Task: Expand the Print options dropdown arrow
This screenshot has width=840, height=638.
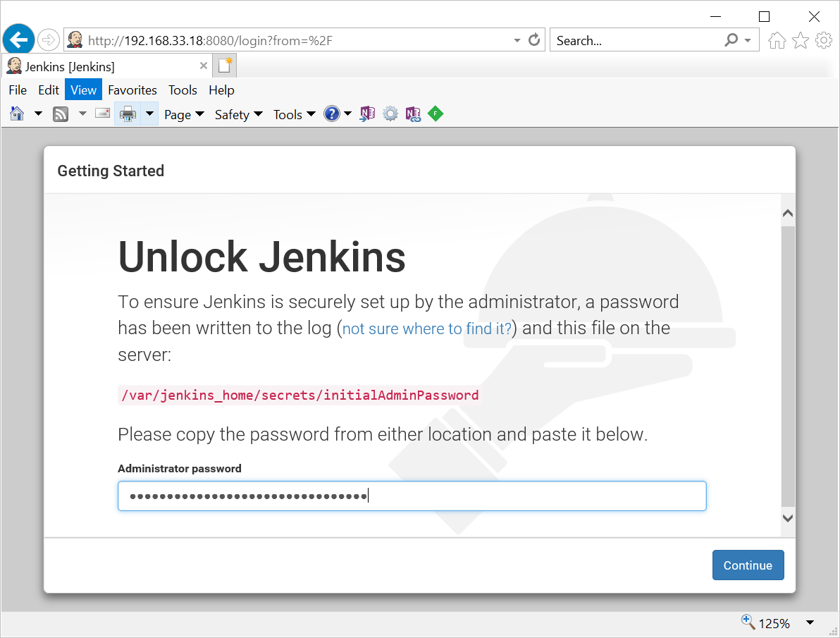Action: [149, 114]
